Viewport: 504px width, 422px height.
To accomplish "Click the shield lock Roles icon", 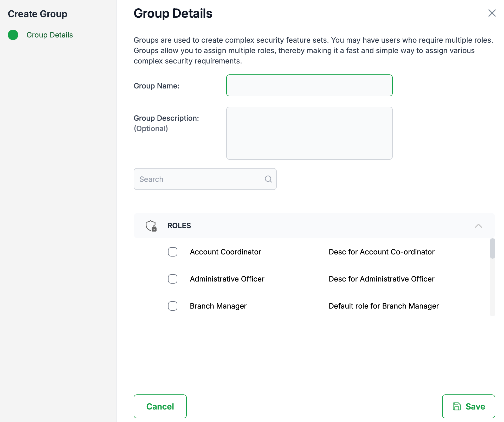I will (x=151, y=226).
